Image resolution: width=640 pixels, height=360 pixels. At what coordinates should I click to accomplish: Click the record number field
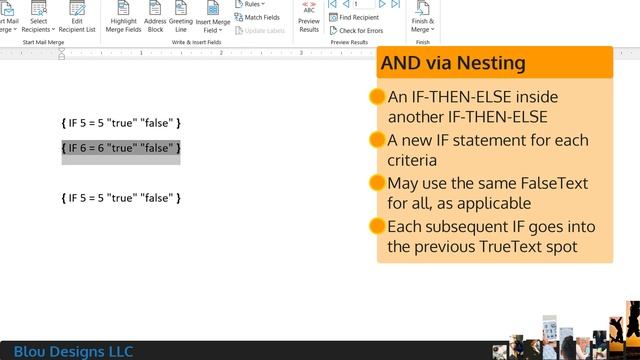(364, 4)
